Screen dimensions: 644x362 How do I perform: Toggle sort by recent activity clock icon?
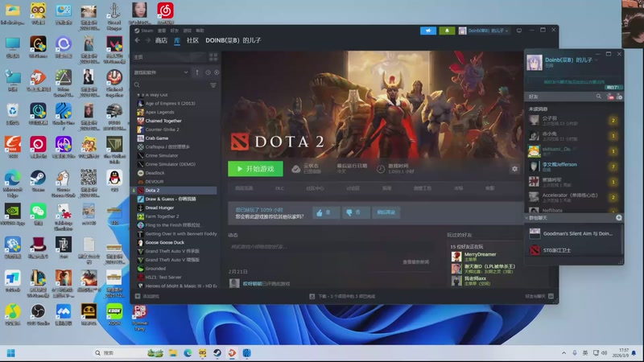pos(208,72)
